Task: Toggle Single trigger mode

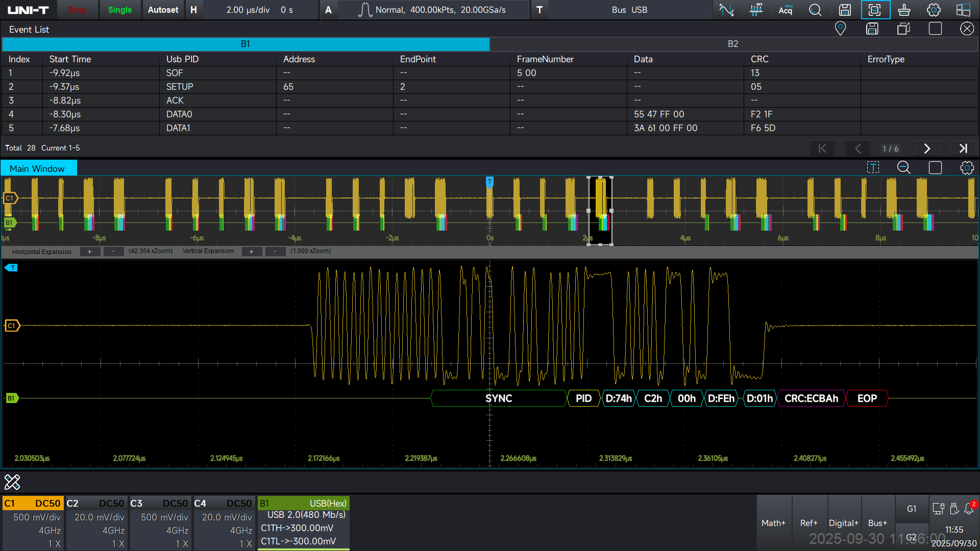Action: pos(119,10)
